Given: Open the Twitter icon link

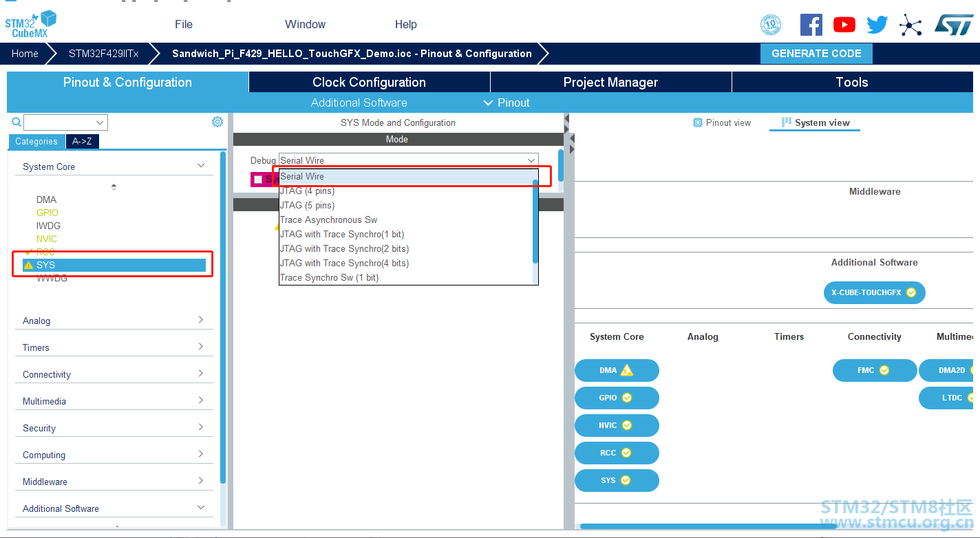Looking at the screenshot, I should 877,25.
